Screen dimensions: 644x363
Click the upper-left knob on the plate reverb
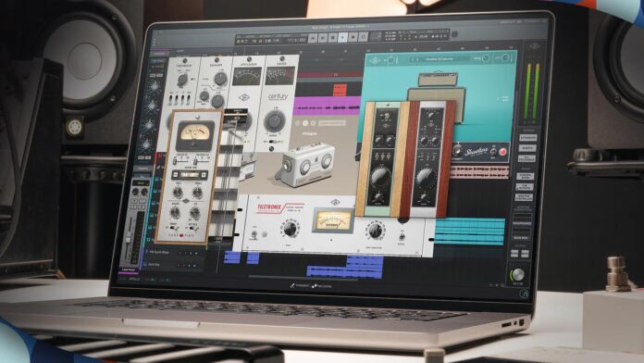pos(178,192)
